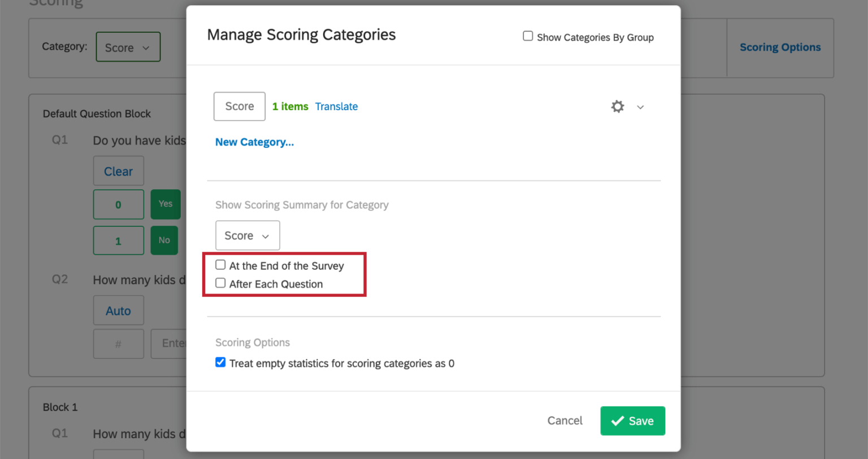
Task: Open Scoring Options in the top right
Action: tap(780, 47)
